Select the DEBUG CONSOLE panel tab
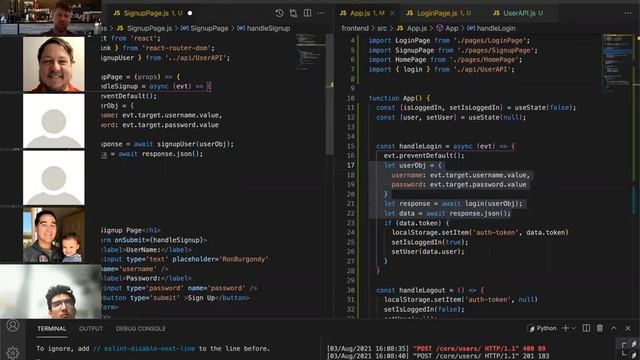The image size is (640, 360). [x=140, y=329]
